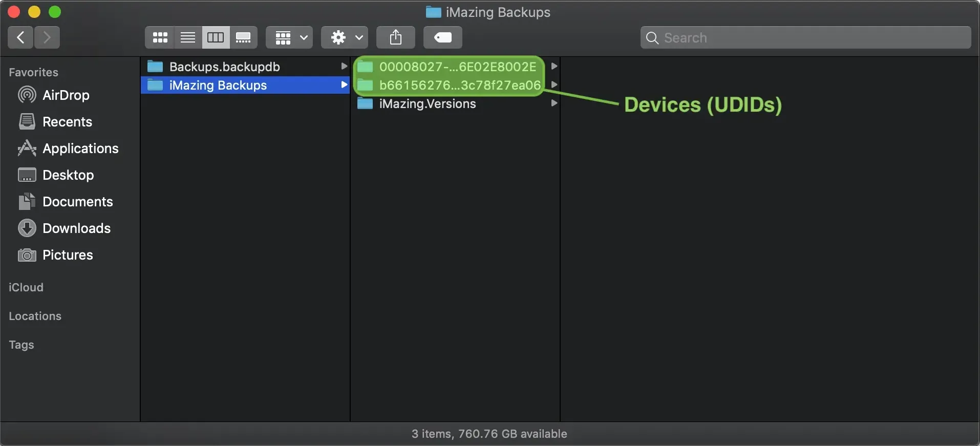Click the Share toolbar button
The width and height of the screenshot is (980, 446).
pyautogui.click(x=396, y=37)
